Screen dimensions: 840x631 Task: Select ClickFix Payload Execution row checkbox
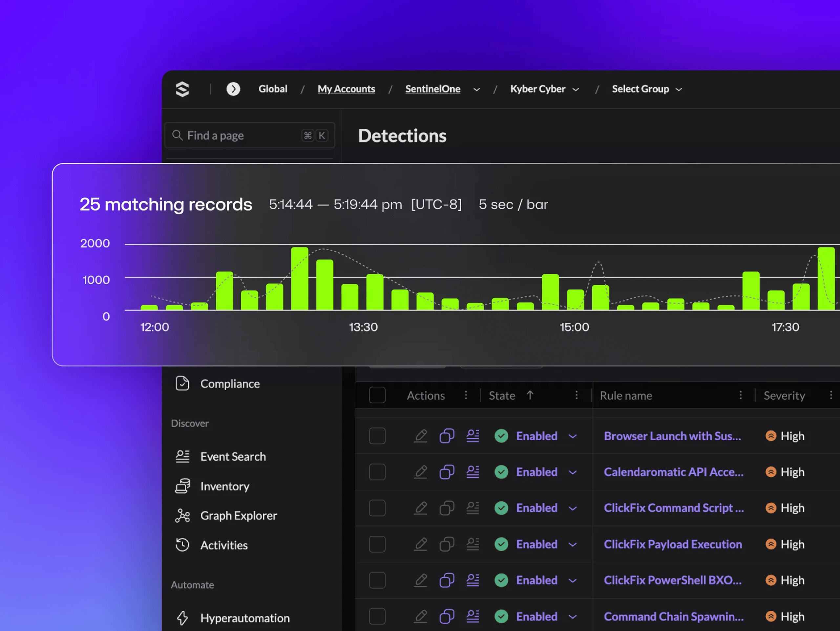click(377, 544)
